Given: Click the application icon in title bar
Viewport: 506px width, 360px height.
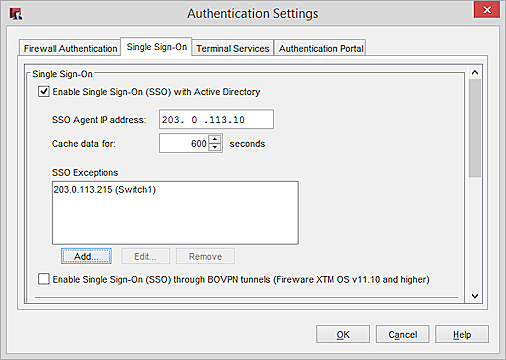Looking at the screenshot, I should 16,14.
